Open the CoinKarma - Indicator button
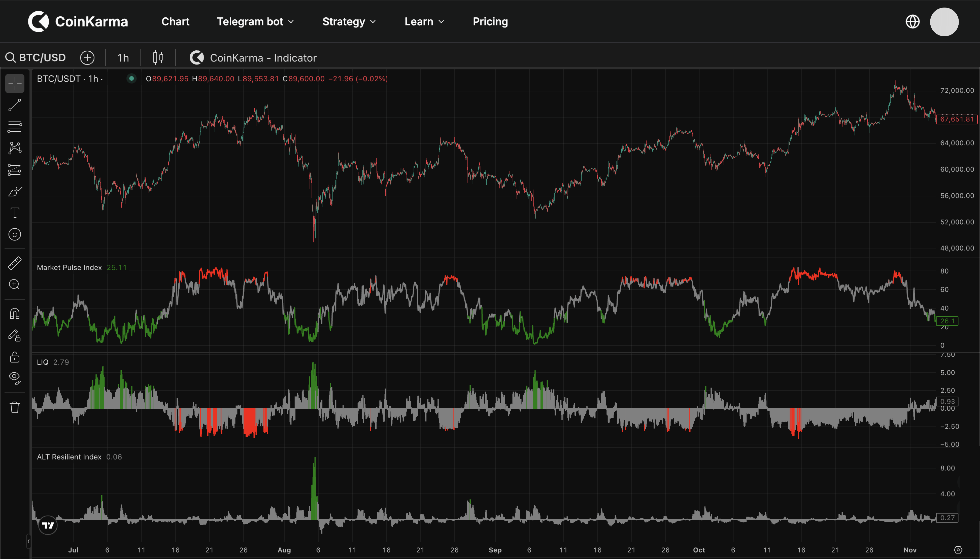This screenshot has width=980, height=559. (253, 58)
